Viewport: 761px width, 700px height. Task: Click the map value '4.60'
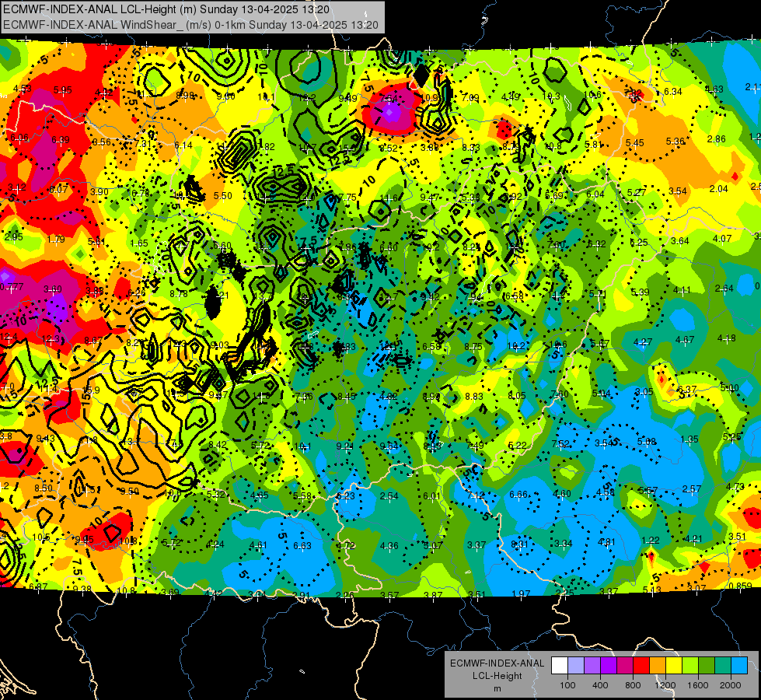(x=562, y=494)
